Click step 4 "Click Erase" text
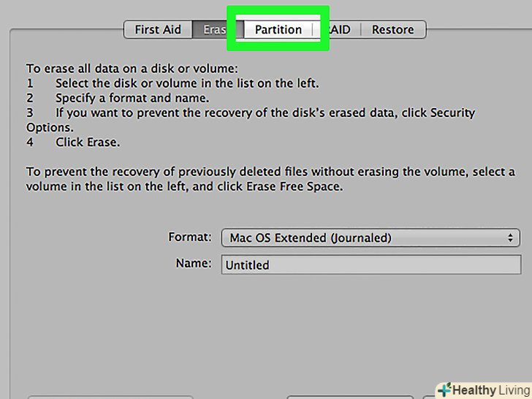The height and width of the screenshot is (399, 532). tap(88, 142)
